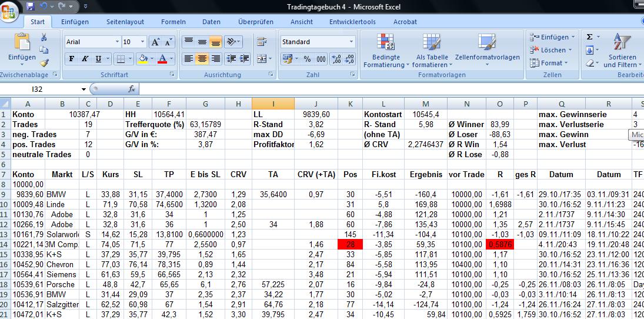Click the AutoSum sigma icon
The height and width of the screenshot is (319, 644).
590,37
